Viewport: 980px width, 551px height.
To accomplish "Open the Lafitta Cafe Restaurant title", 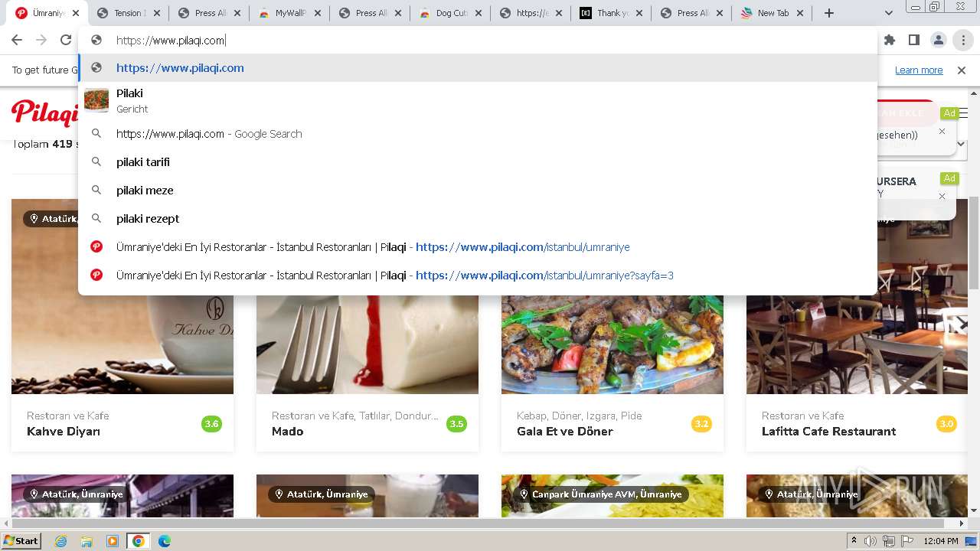I will tap(828, 432).
